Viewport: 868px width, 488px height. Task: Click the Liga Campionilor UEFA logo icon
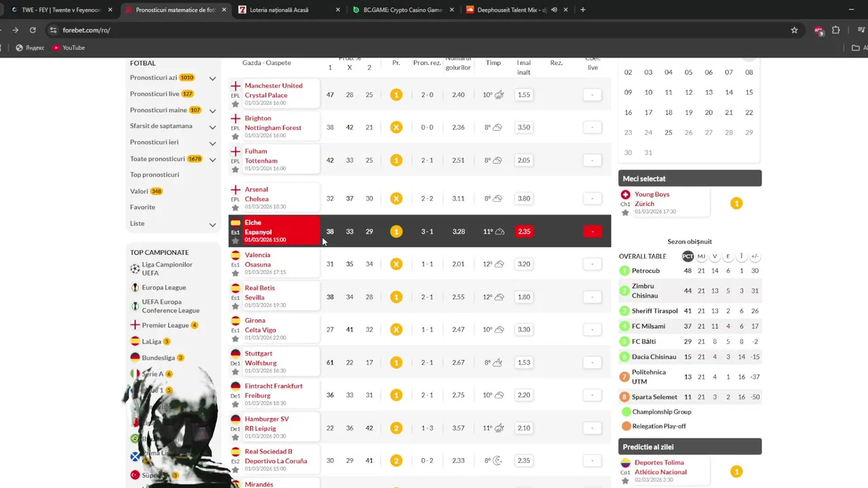136,268
